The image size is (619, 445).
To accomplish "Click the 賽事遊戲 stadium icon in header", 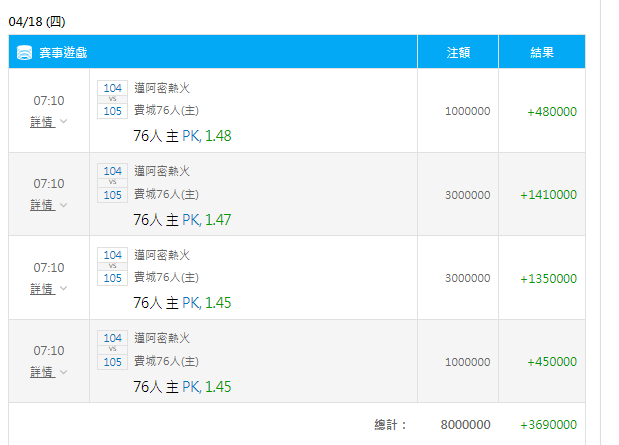I will [x=24, y=53].
